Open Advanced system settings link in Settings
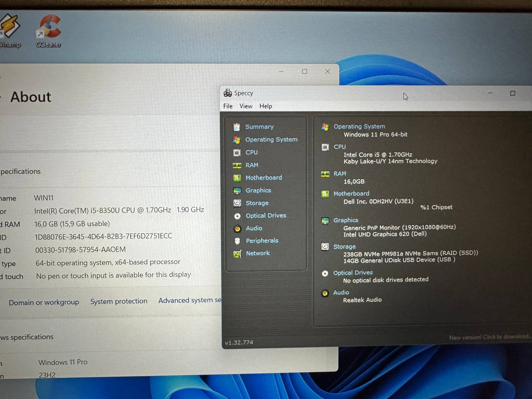 (190, 300)
